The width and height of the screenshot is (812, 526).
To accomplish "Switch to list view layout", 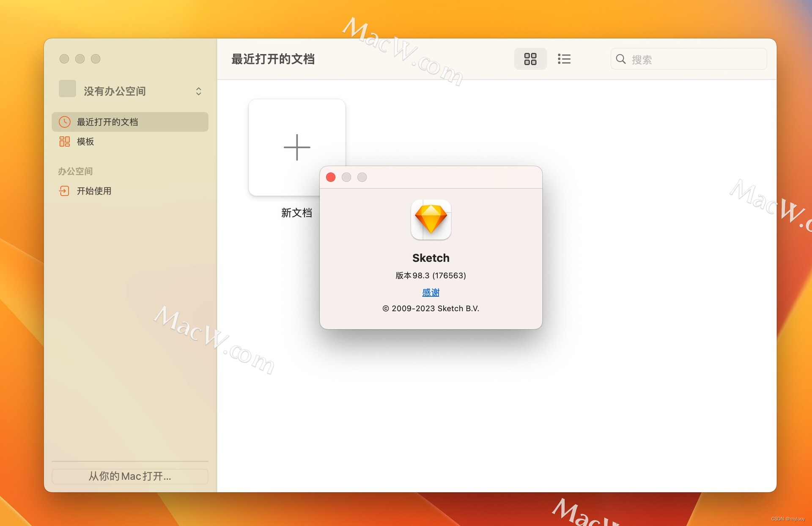I will coord(564,59).
